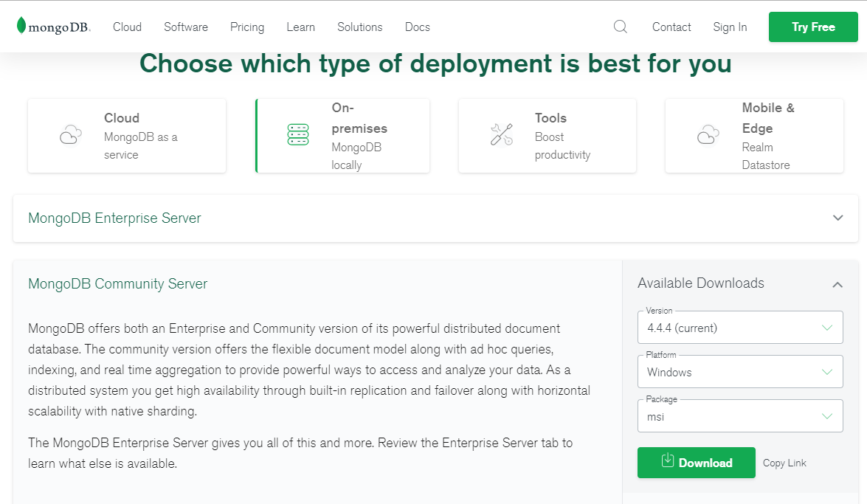The height and width of the screenshot is (504, 867).
Task: Click the Contact link
Action: coord(671,27)
